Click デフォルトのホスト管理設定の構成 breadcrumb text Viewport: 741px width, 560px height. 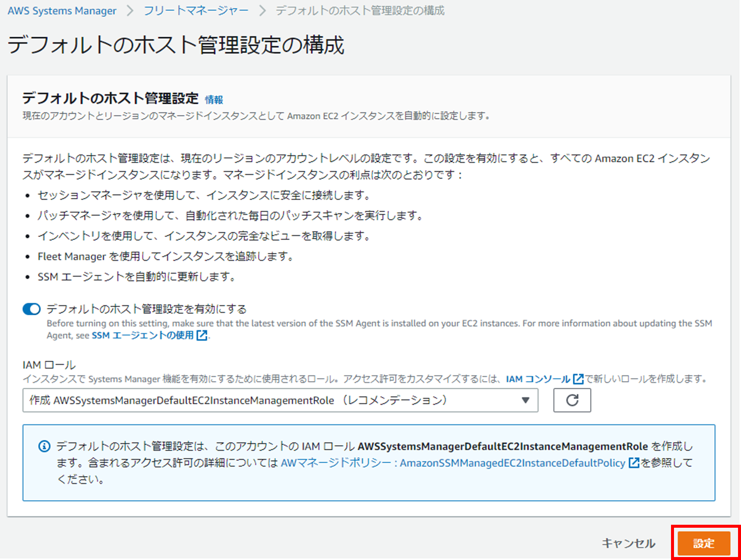[x=360, y=10]
